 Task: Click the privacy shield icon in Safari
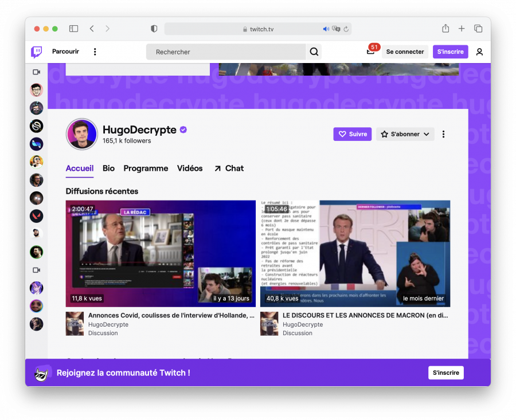click(x=154, y=29)
